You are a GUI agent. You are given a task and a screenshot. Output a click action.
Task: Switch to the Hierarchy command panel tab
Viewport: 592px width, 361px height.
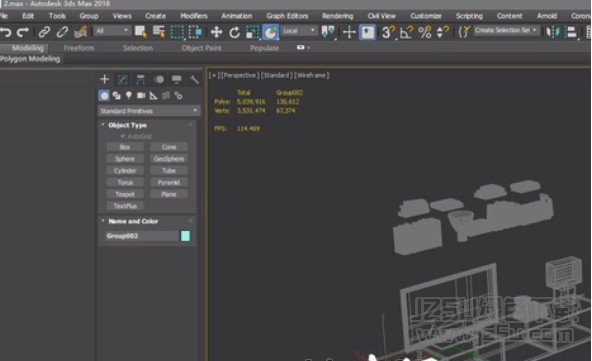tap(140, 79)
